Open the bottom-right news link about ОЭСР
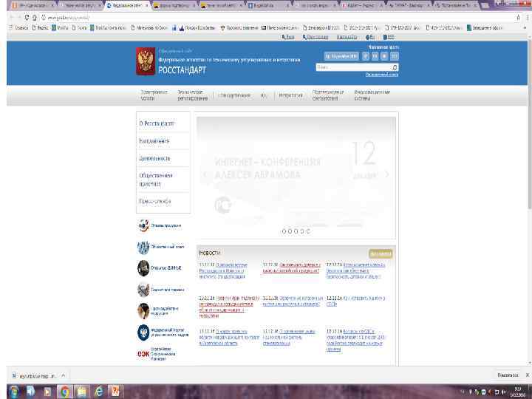532x399 pixels. click(355, 340)
